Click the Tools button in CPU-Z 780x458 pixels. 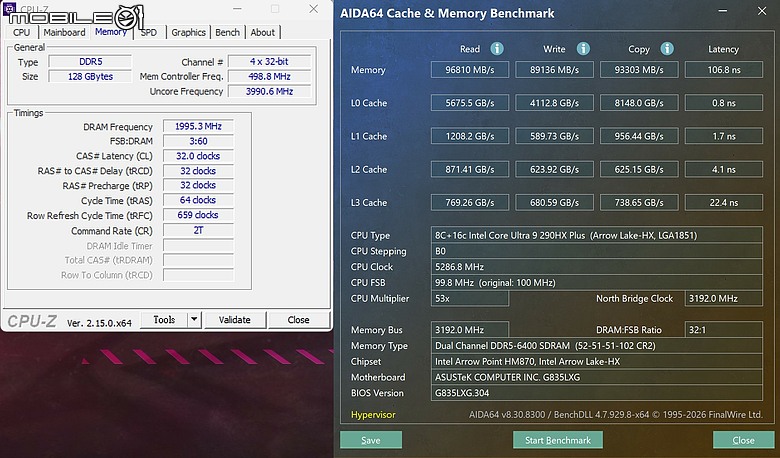pos(164,320)
